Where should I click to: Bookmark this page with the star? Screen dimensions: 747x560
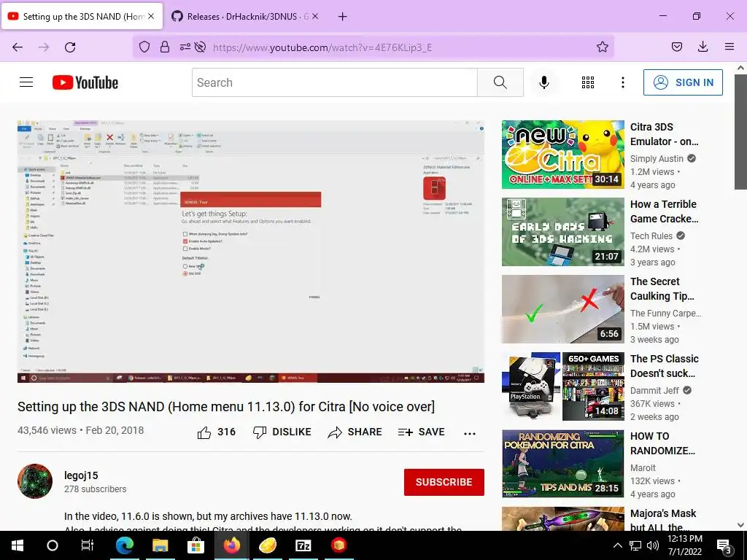(x=602, y=47)
